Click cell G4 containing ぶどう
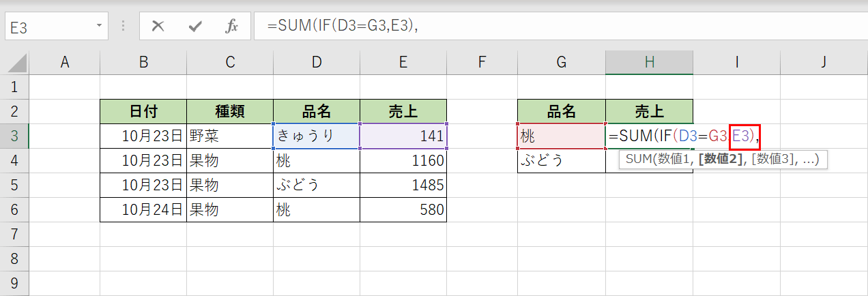This screenshot has height=296, width=868. [x=561, y=161]
